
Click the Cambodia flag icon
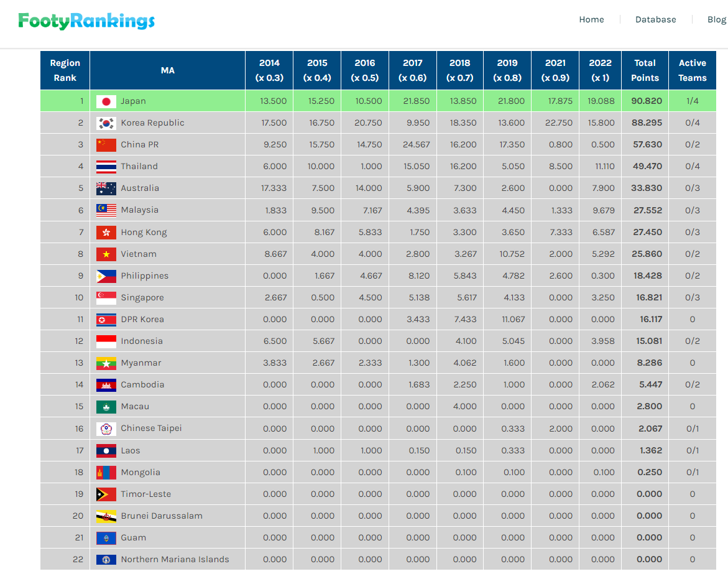pos(106,386)
